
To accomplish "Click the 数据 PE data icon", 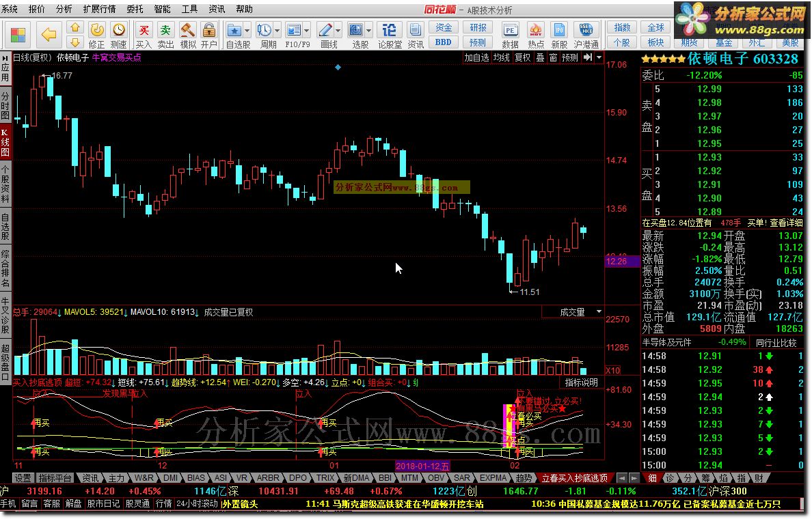I will pyautogui.click(x=510, y=36).
